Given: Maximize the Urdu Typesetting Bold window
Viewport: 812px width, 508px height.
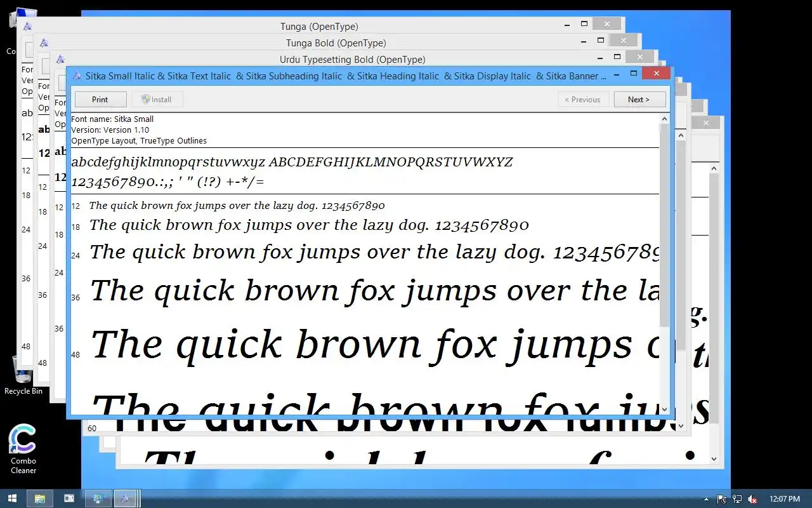Looking at the screenshot, I should pos(617,57).
